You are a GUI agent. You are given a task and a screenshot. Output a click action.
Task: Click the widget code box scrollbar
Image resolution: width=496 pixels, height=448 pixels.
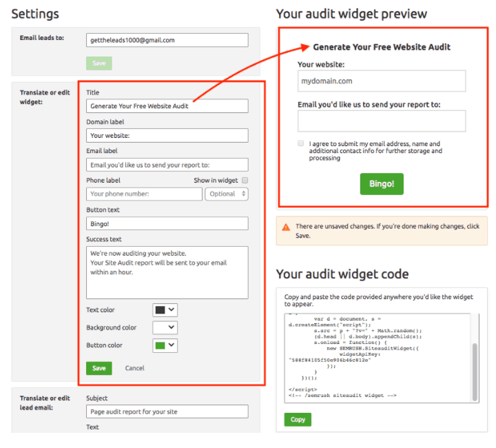click(475, 372)
